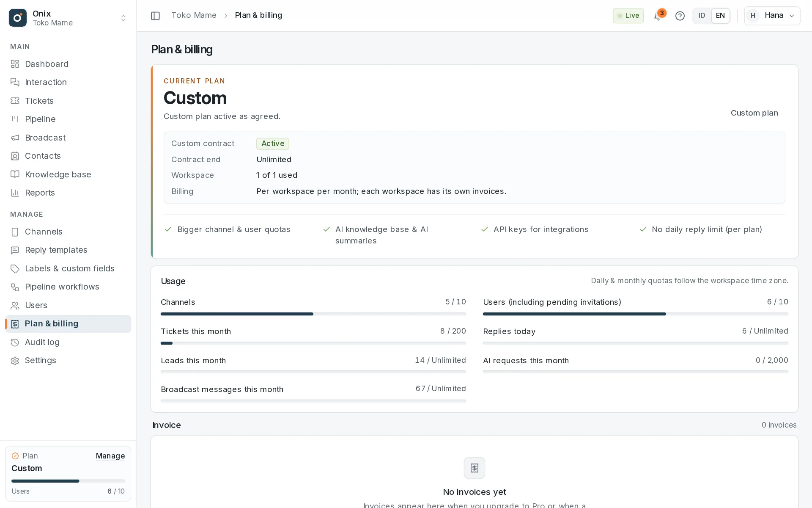The image size is (812, 508).
Task: Click the Contacts icon in sidebar
Action: pos(15,156)
